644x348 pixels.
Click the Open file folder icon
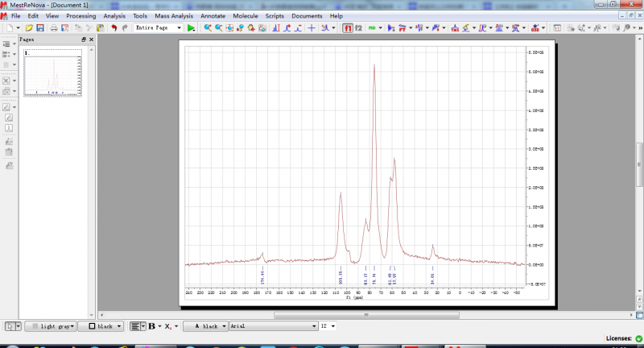[30, 28]
